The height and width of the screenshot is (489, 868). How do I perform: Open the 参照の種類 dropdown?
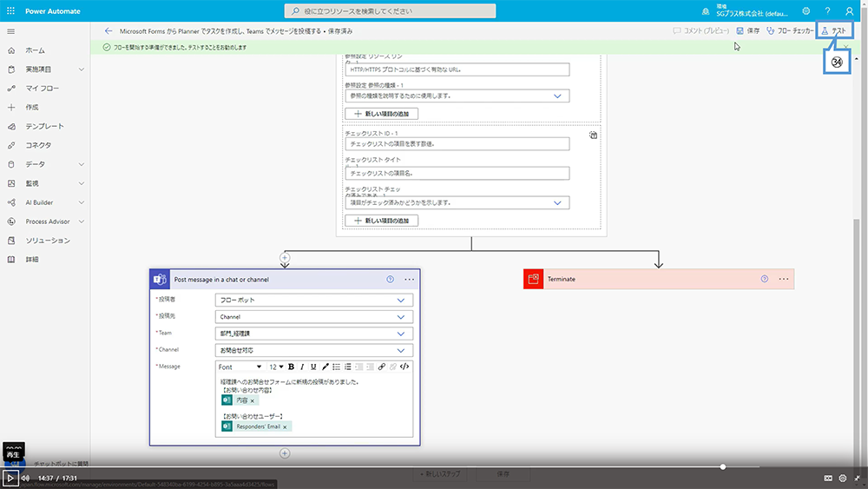pyautogui.click(x=457, y=96)
